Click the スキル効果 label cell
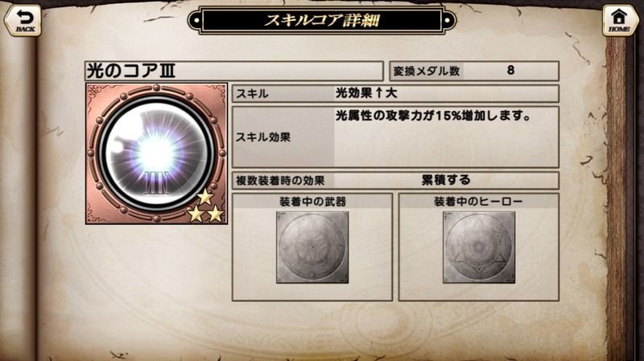644x361 pixels. [283, 137]
